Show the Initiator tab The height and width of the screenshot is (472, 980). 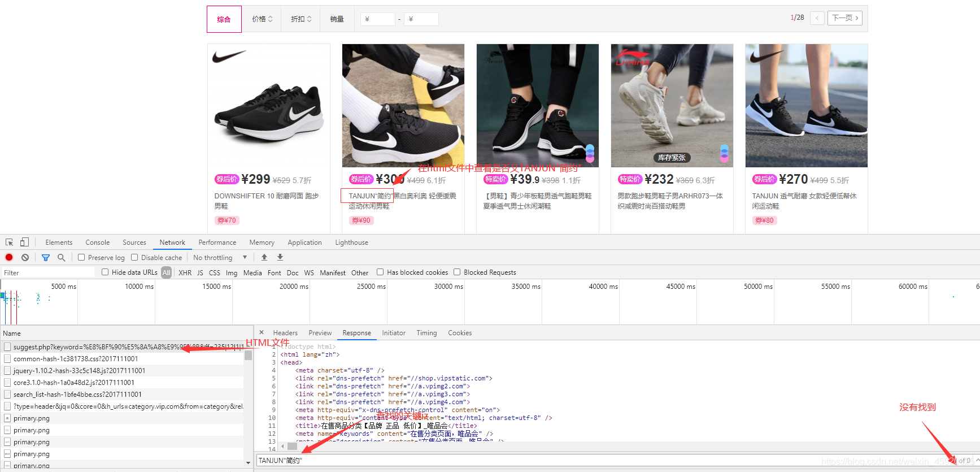(394, 333)
